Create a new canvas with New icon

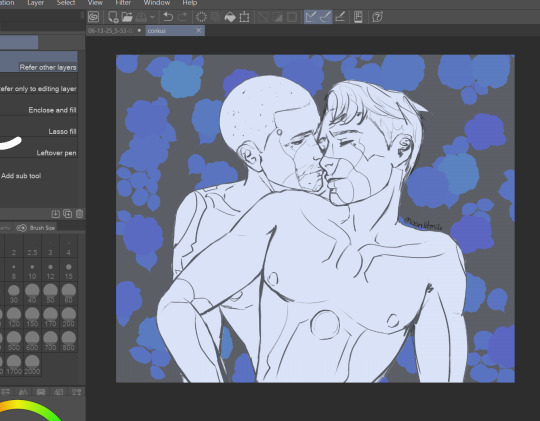(x=113, y=17)
